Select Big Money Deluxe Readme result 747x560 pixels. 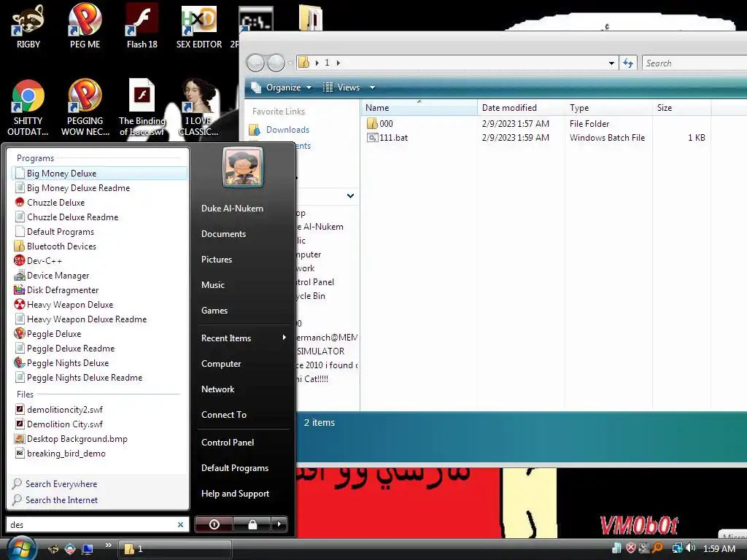pos(99,188)
